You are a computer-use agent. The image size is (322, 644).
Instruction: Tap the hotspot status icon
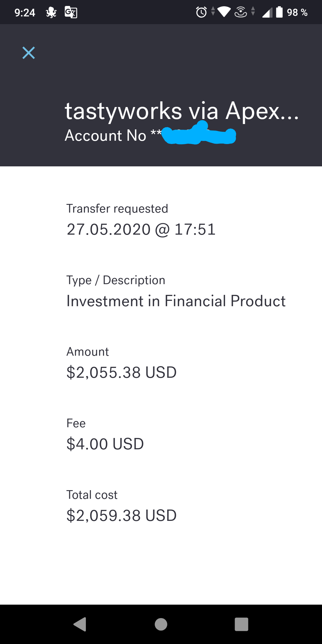pos(241,12)
